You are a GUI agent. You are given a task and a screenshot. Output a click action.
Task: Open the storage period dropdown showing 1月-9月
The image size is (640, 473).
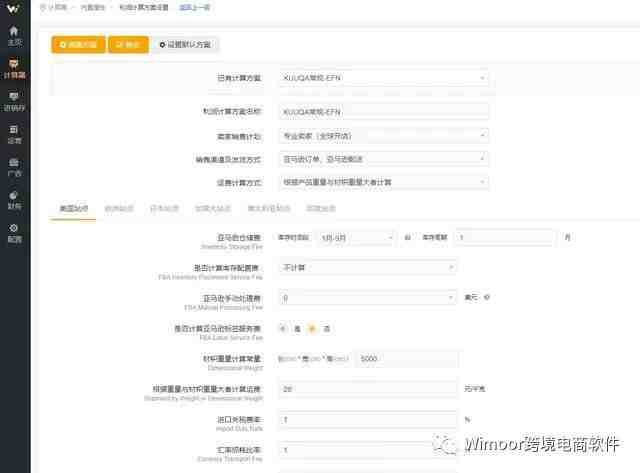(356, 238)
